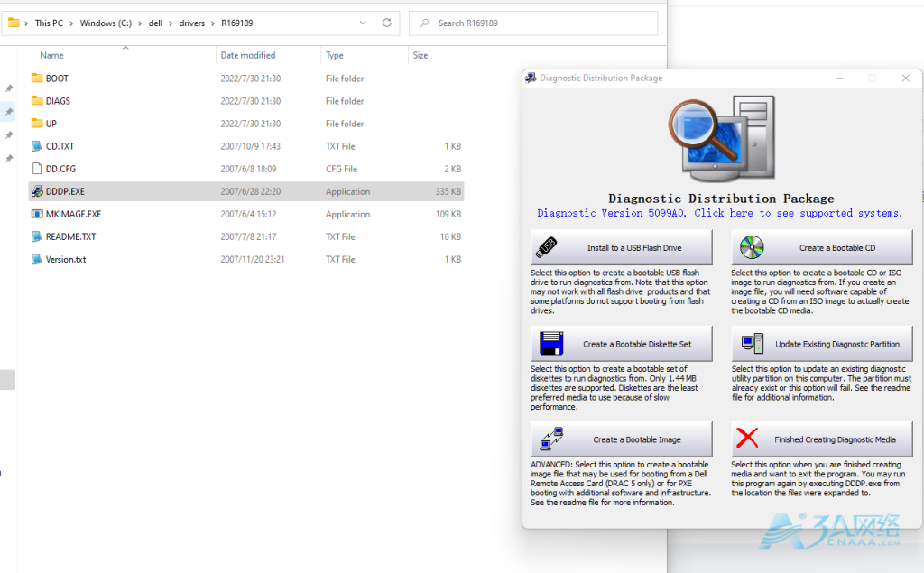Viewport: 924px width, 573px height.
Task: Click the DDDP.EXE application icon
Action: coord(37,191)
